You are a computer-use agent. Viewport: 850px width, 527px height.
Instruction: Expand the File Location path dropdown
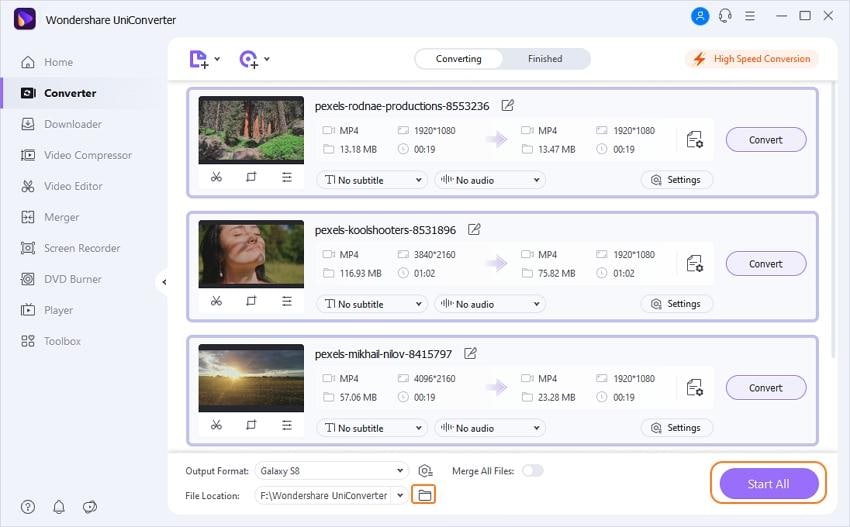400,495
